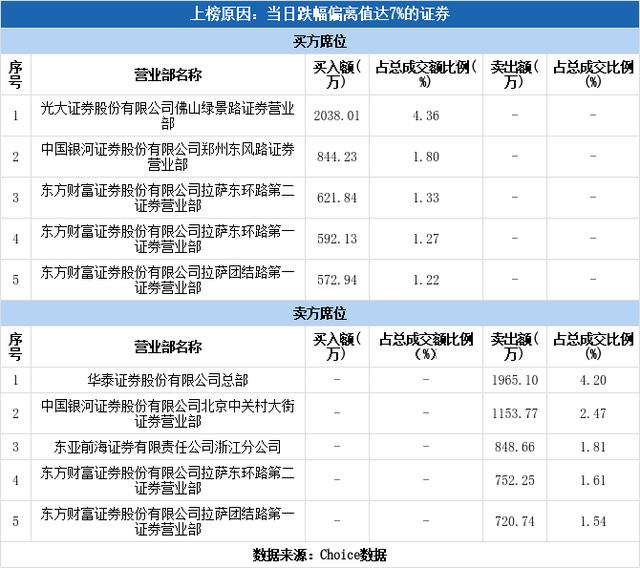Click 东方财富拉萨东环路第一证券营业部 name

pyautogui.click(x=168, y=239)
